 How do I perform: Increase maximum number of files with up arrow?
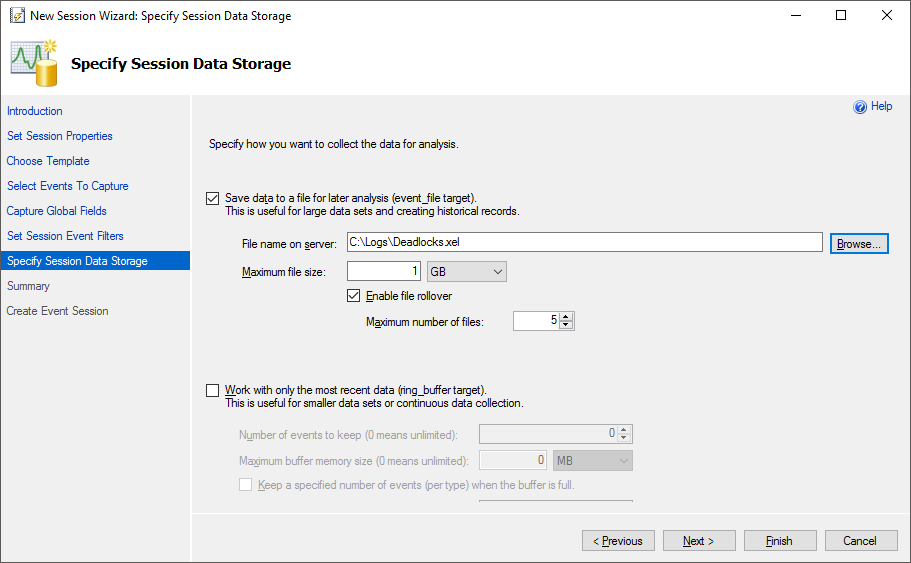[566, 317]
